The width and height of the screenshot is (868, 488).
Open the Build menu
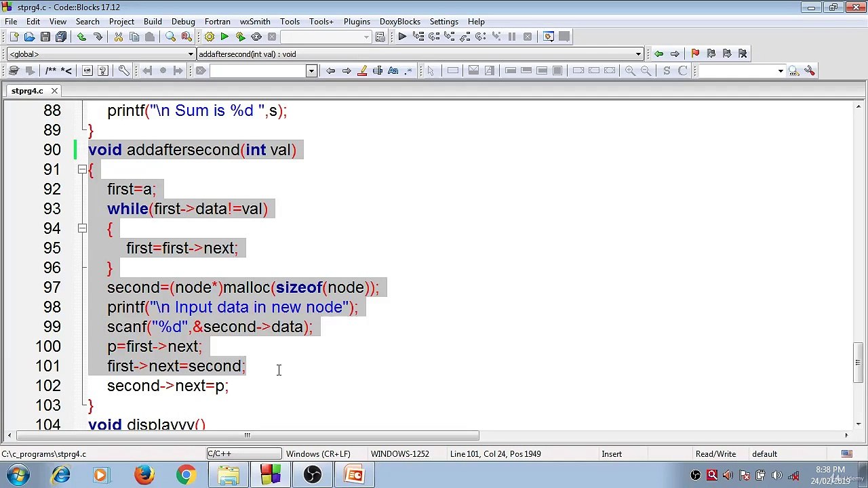click(153, 22)
